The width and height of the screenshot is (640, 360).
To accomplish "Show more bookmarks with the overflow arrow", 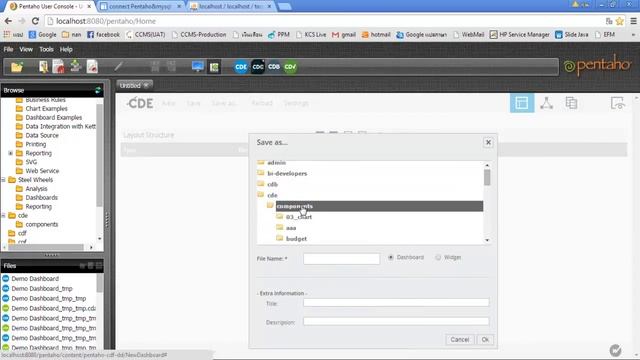I will tap(633, 35).
